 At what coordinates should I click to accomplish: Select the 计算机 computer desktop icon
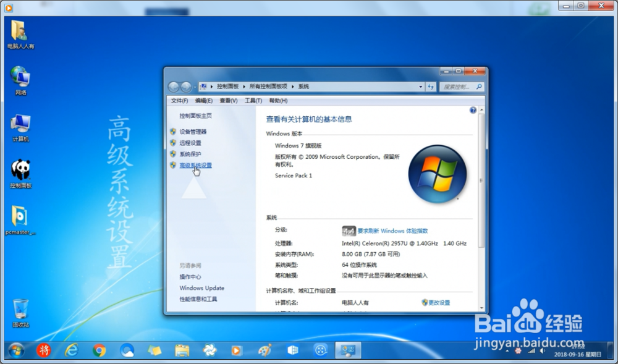click(20, 128)
